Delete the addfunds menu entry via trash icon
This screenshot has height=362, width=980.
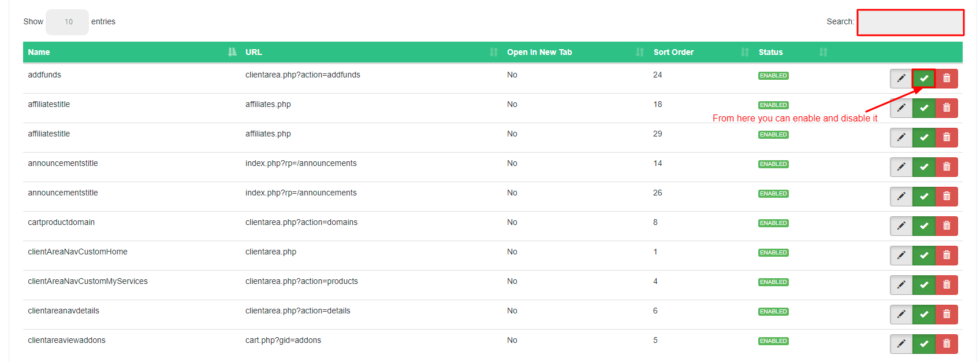point(947,79)
